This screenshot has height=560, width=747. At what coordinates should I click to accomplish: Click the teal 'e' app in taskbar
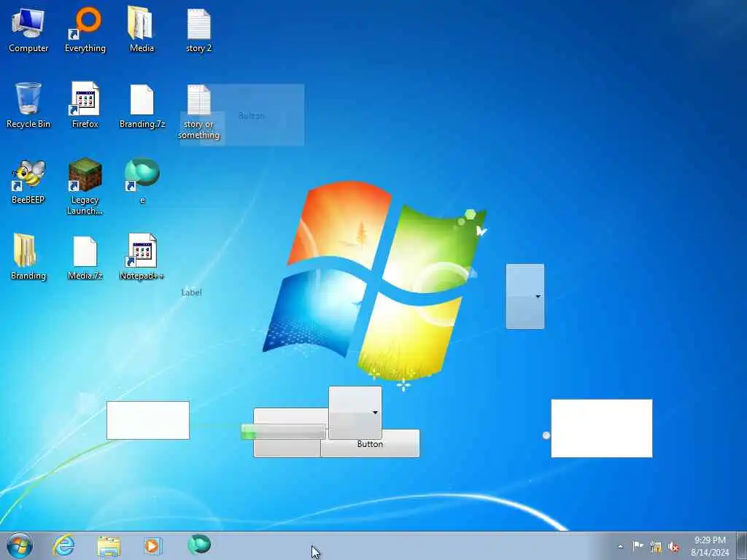pyautogui.click(x=198, y=545)
